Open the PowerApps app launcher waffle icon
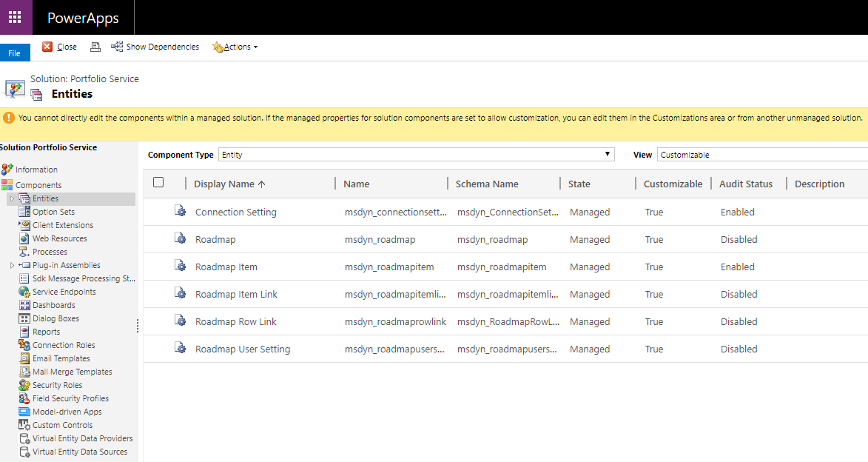 pos(15,17)
